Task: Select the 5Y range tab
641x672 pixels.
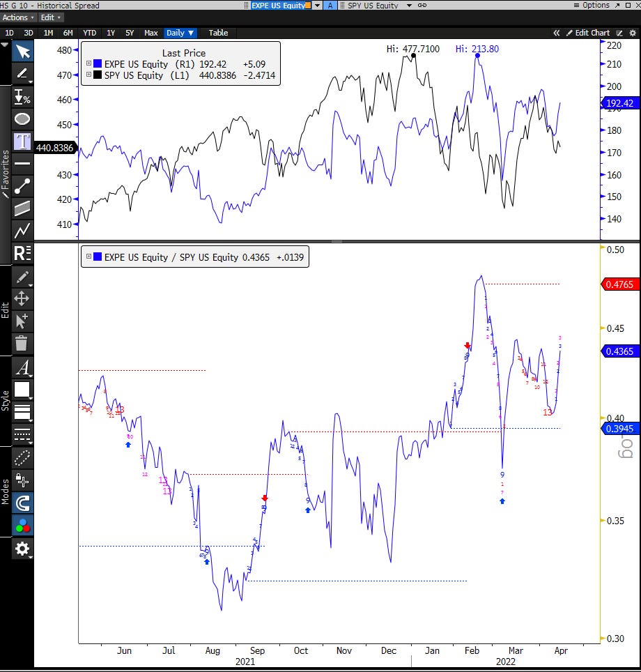Action: [130, 33]
